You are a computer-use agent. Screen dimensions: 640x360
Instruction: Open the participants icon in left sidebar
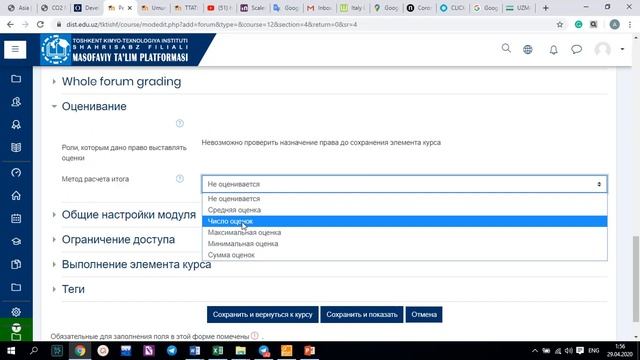16,102
